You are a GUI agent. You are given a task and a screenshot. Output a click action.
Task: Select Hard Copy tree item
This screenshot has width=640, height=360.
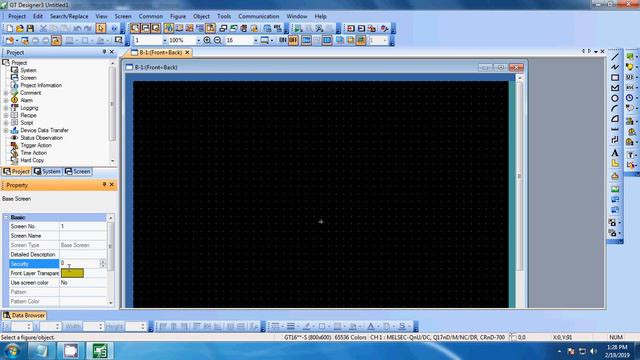click(x=32, y=160)
